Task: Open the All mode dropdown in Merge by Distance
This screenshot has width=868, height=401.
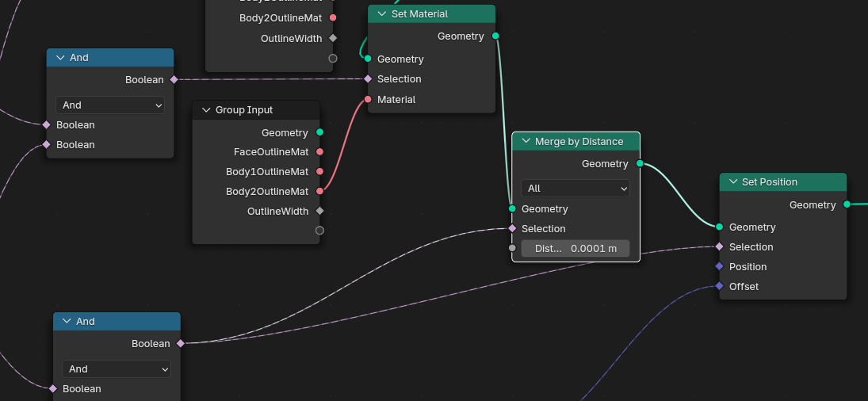Action: pos(575,189)
